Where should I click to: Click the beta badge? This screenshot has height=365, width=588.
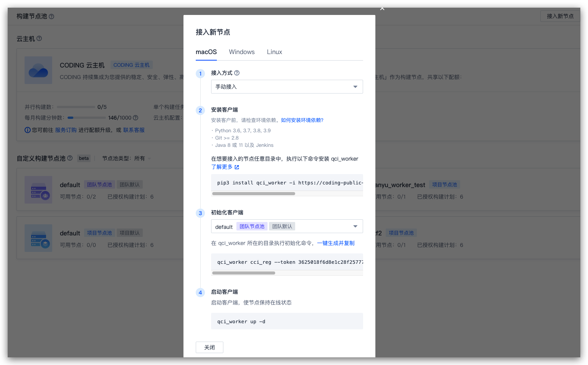pos(84,158)
